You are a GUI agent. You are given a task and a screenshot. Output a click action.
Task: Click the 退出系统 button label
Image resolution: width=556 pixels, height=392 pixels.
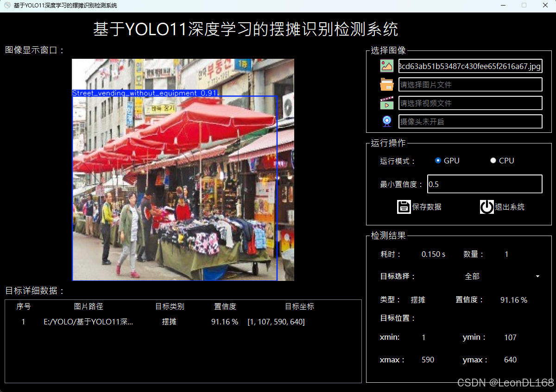coord(510,207)
